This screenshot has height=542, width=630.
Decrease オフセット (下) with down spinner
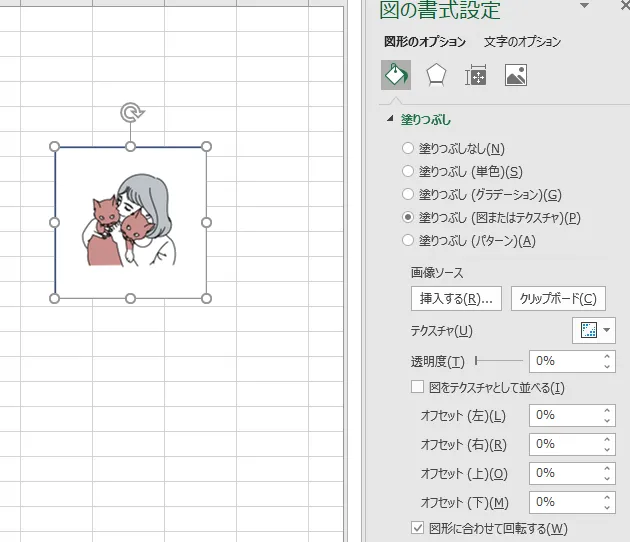[607, 507]
